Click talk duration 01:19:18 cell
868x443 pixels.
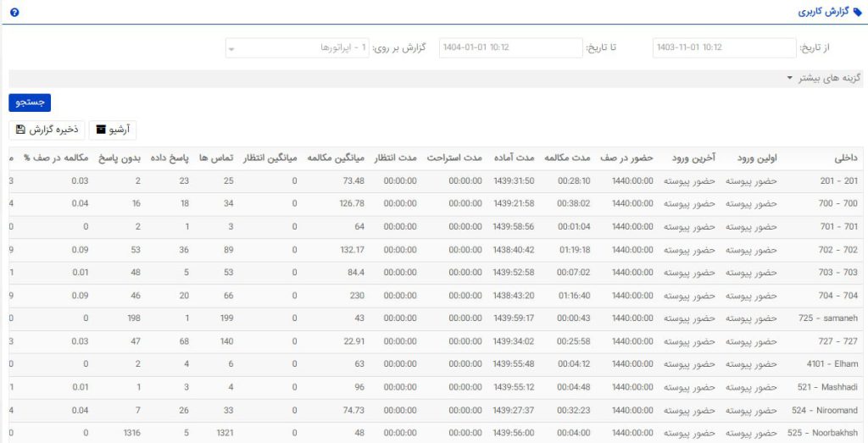click(x=575, y=250)
